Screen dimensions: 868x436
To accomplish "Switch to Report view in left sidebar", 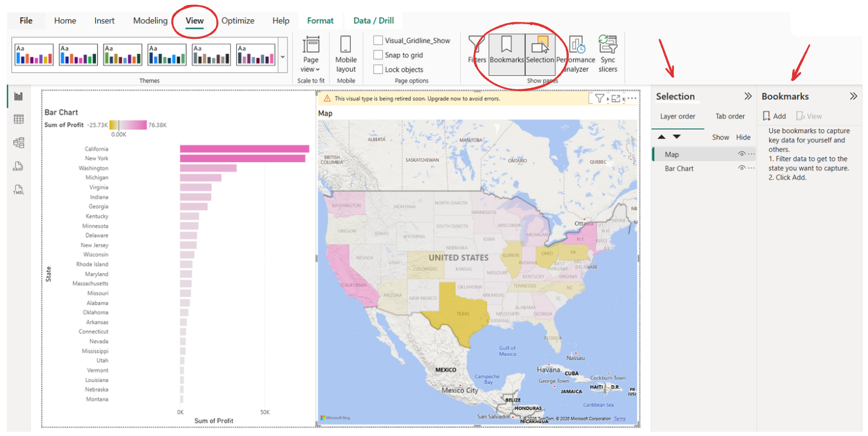I will coord(18,96).
